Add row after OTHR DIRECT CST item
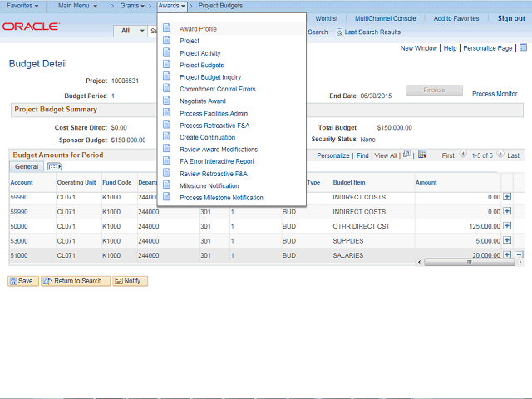Viewport: 532px width, 399px height. [507, 226]
